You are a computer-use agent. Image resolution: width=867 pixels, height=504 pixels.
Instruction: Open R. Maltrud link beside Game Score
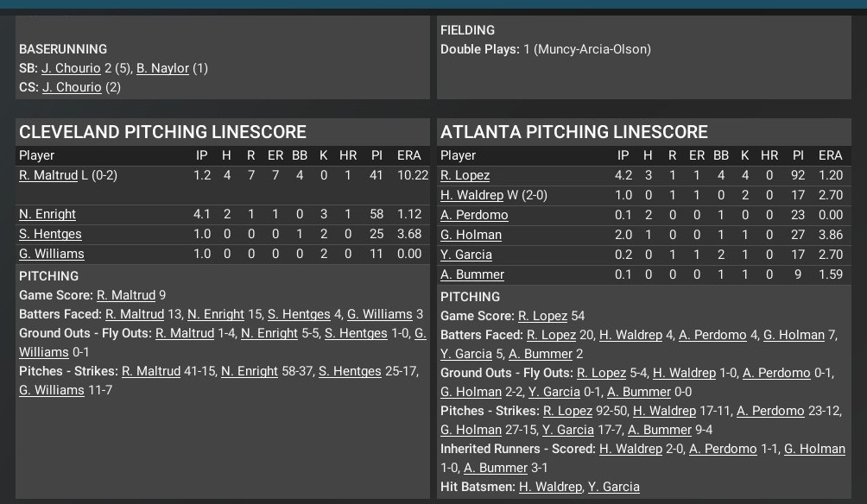pos(126,295)
